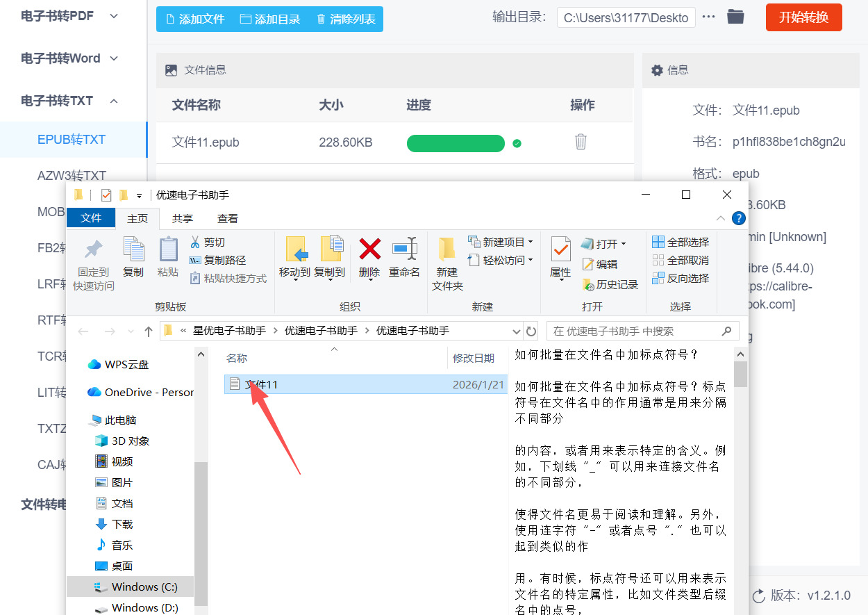The width and height of the screenshot is (868, 615).
Task: Click 反向选择 in the ribbon
Action: 681,278
